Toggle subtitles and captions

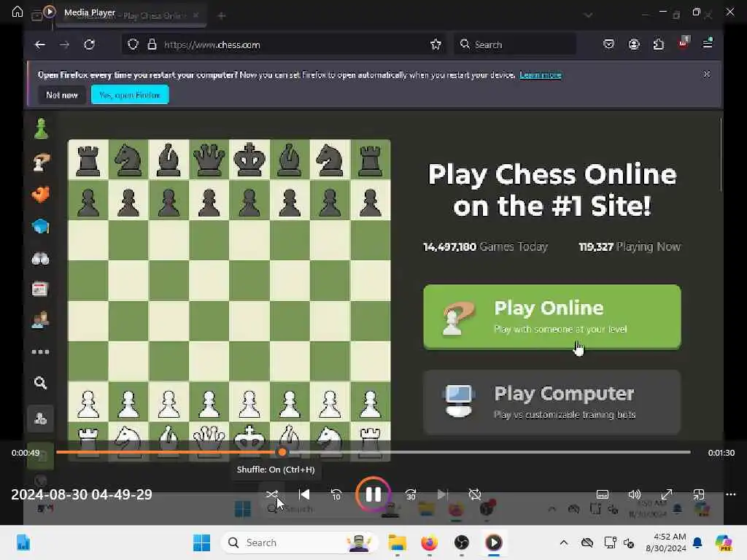tap(602, 495)
